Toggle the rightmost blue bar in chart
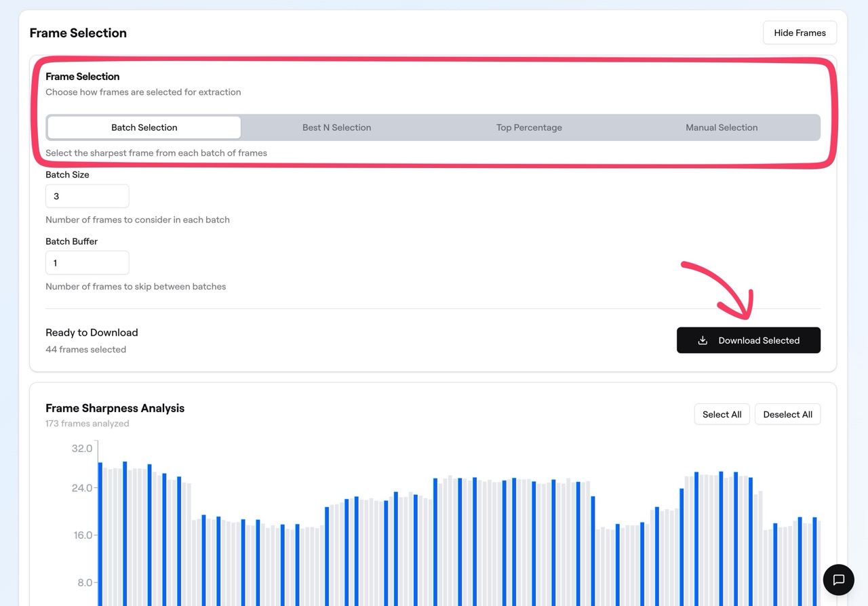The height and width of the screenshot is (606, 868). point(814,556)
